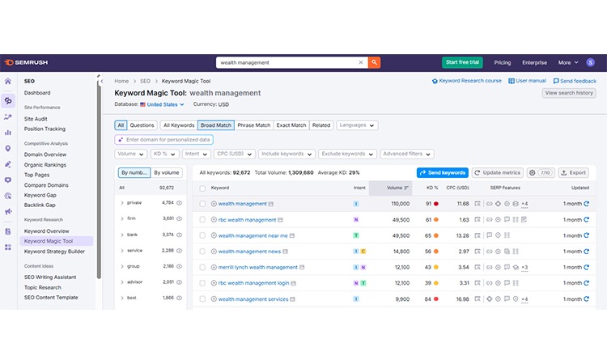This screenshot has width=607, height=364.
Task: Open Domain Overview in sidebar
Action: click(45, 154)
